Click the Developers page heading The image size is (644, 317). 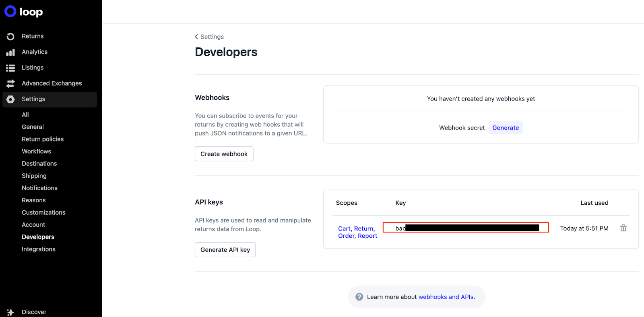click(226, 52)
